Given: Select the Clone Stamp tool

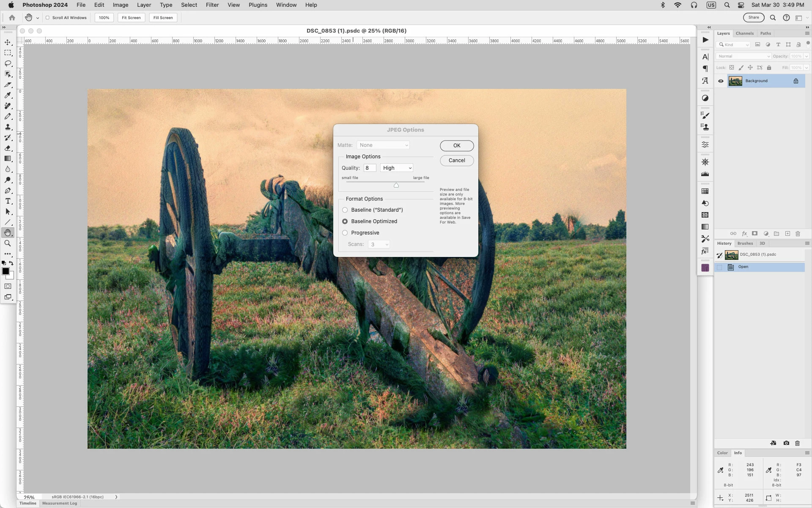Looking at the screenshot, I should point(8,127).
